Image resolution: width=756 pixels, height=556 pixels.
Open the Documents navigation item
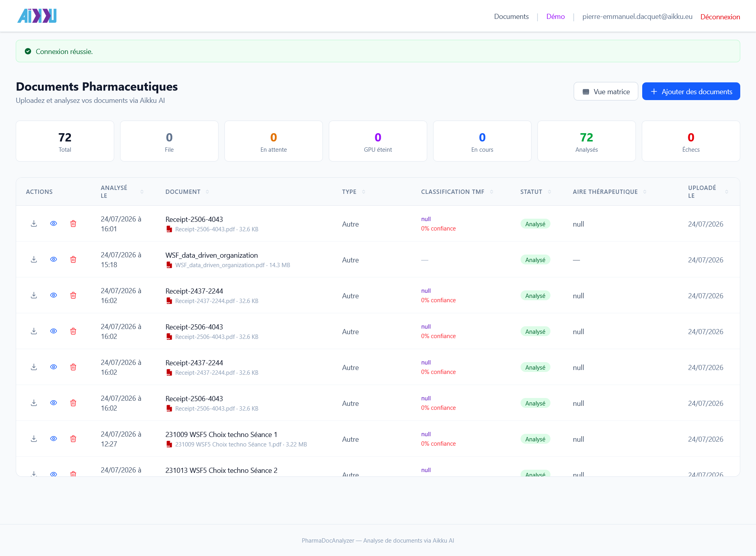[x=511, y=17]
